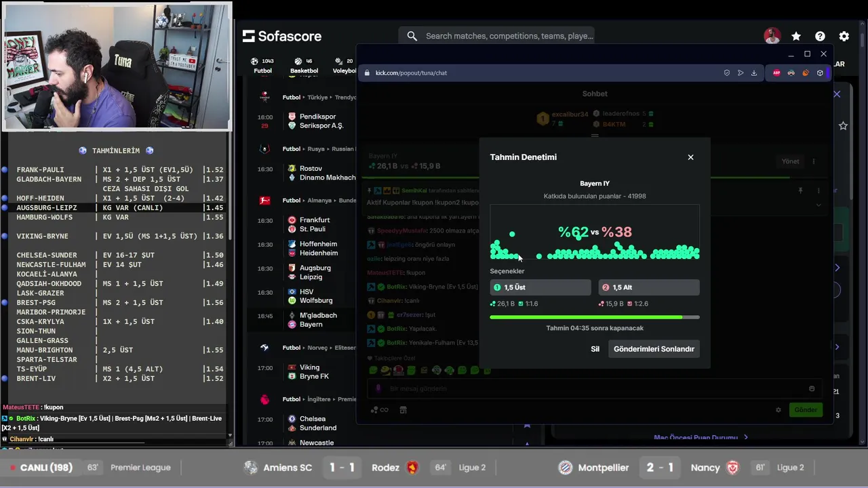Viewport: 868px width, 488px height.
Task: Open the cube extensions icon
Action: 820,73
